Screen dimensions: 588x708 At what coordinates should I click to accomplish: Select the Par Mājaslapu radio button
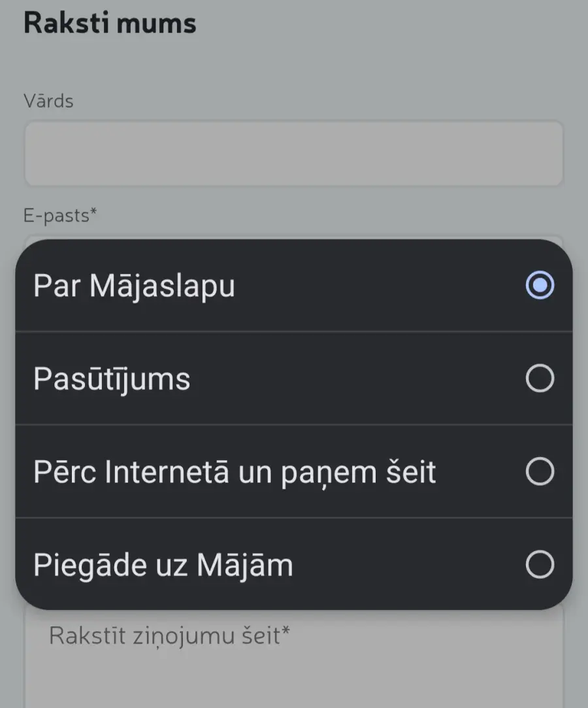pyautogui.click(x=540, y=286)
